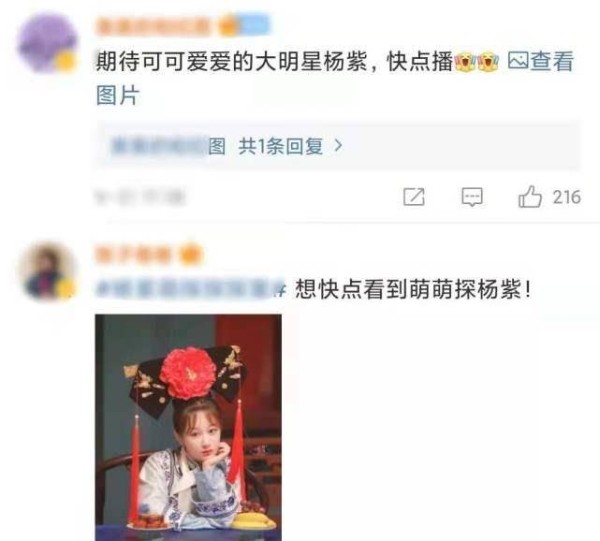Open the purple profile avatar of first commenter

[x=47, y=43]
